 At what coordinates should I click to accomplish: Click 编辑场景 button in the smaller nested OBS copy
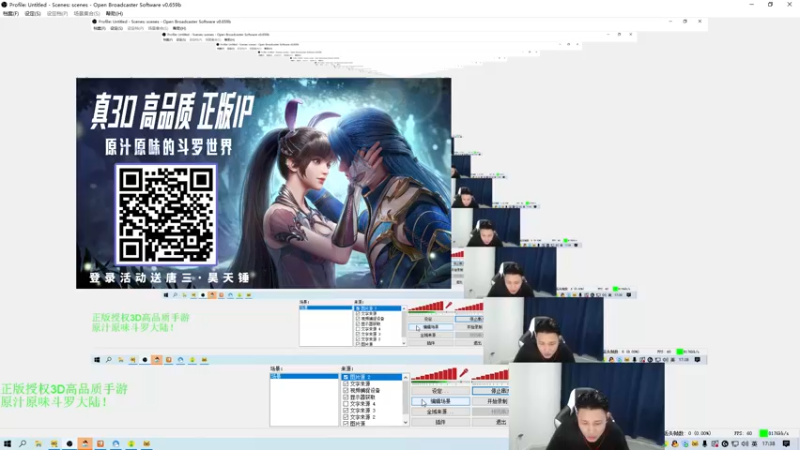431,327
